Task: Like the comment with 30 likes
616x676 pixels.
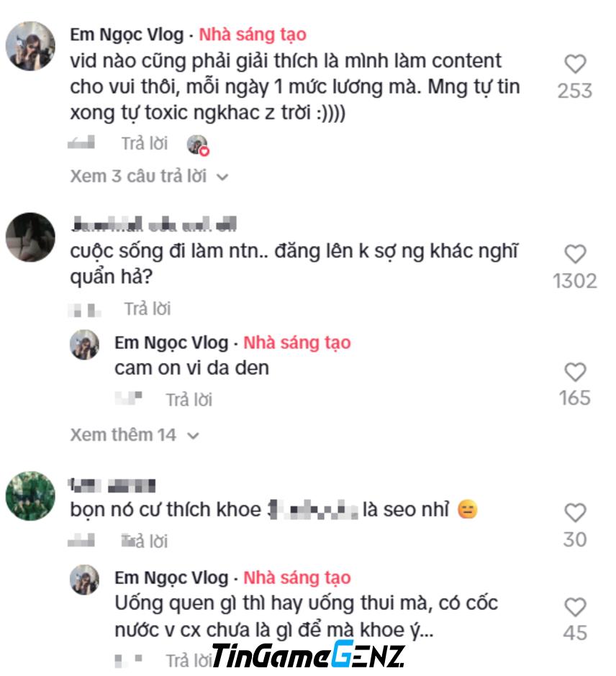Action: [x=575, y=513]
